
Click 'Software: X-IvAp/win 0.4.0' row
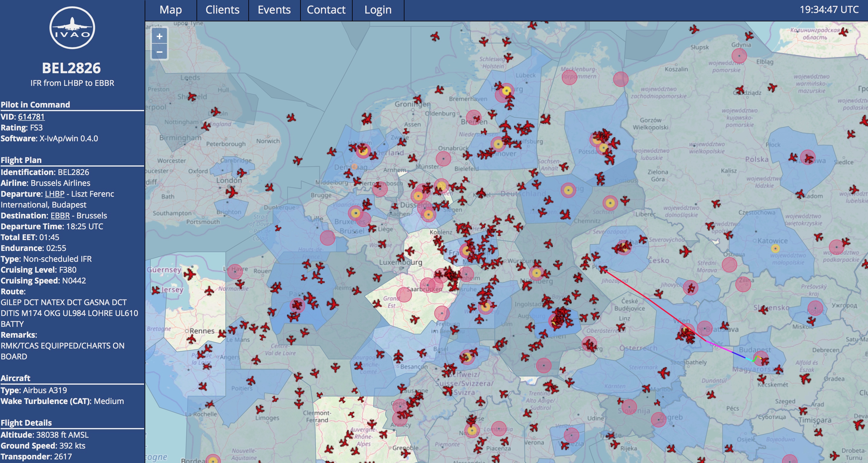49,139
